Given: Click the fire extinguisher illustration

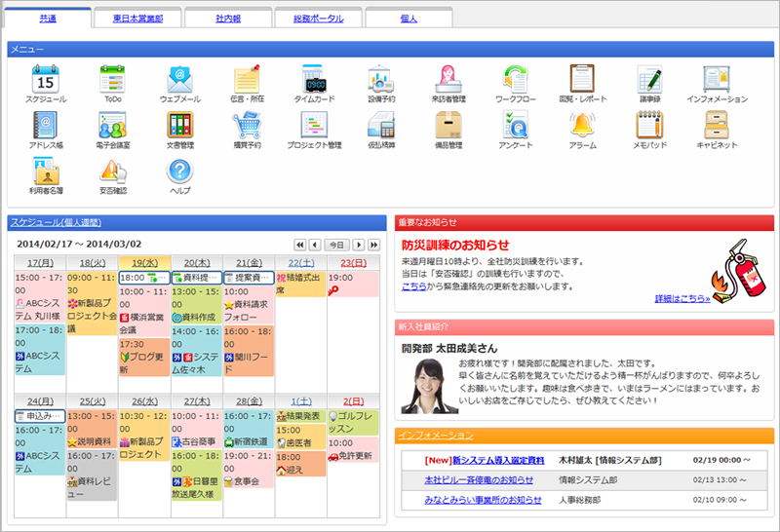Looking at the screenshot, I should pyautogui.click(x=739, y=272).
